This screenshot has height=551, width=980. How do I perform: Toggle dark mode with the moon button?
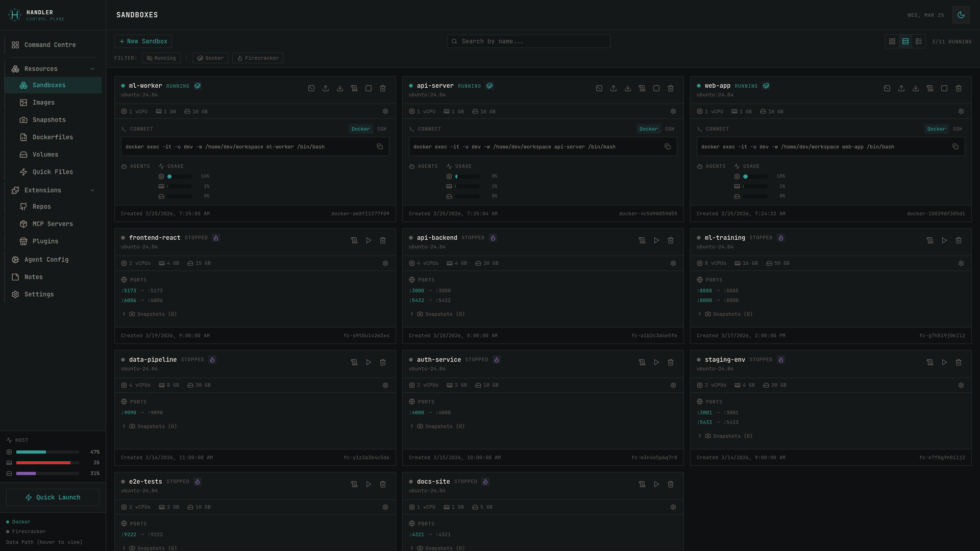click(961, 15)
